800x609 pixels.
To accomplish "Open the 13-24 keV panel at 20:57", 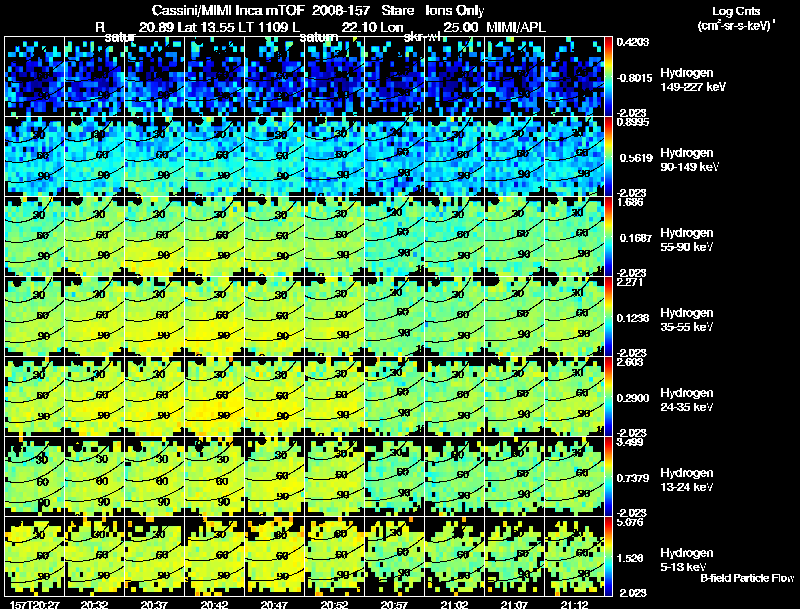I will coord(394,476).
